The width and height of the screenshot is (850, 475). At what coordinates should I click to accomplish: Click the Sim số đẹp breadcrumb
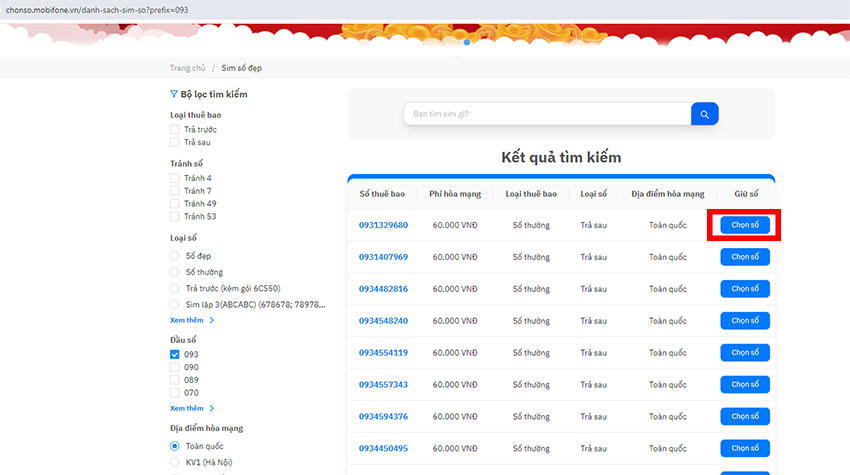point(241,68)
